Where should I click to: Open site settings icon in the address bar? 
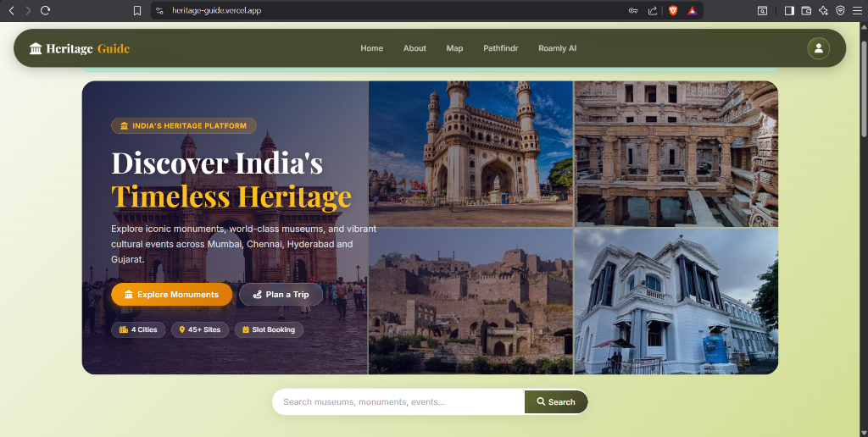pyautogui.click(x=160, y=10)
